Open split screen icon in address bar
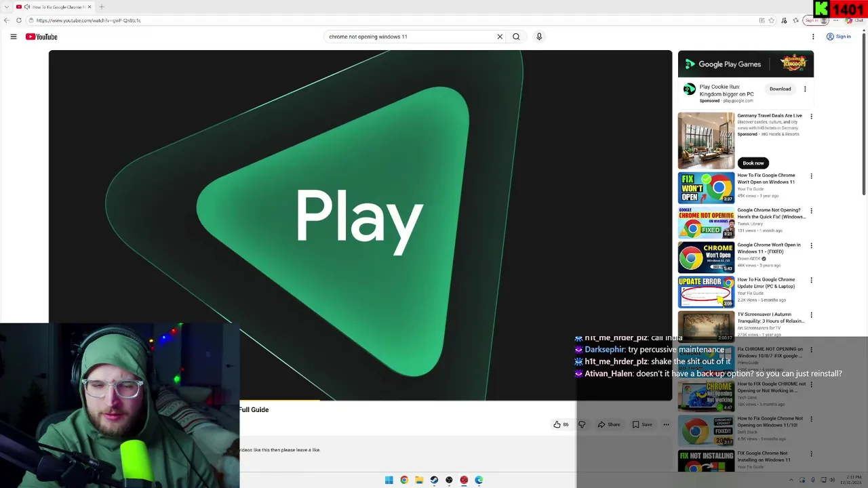The height and width of the screenshot is (488, 868). coord(762,20)
